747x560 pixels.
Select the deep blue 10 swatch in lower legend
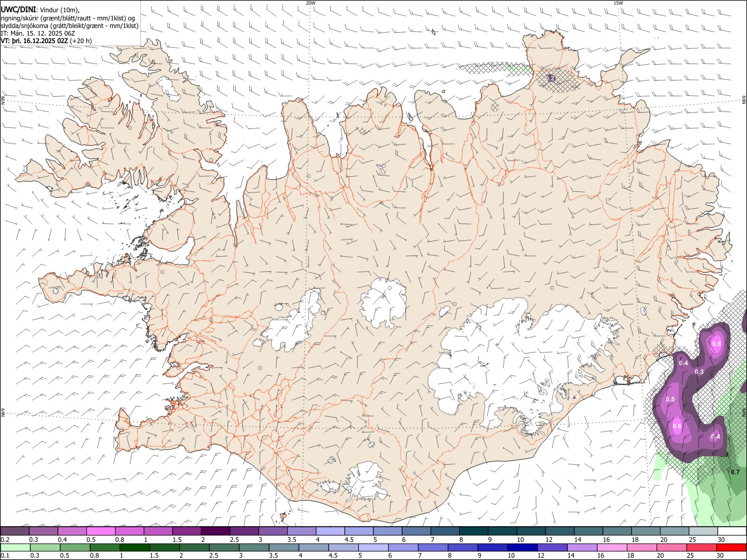[522, 547]
